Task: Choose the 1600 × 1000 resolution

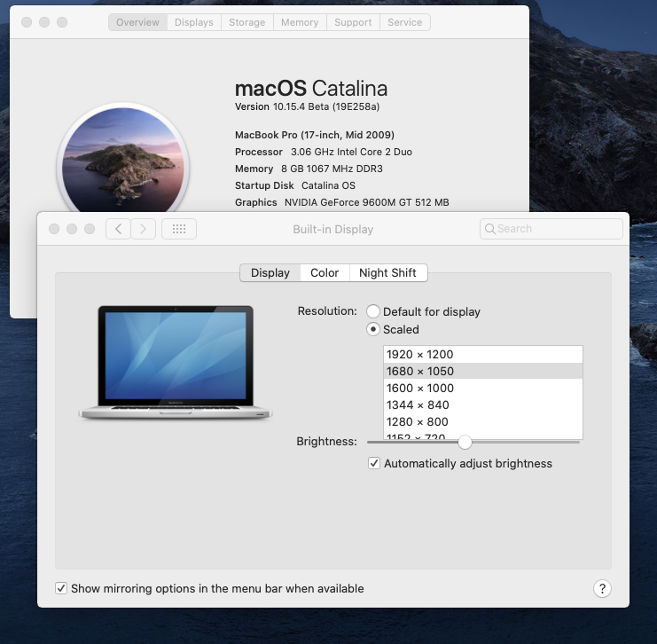Action: [x=482, y=388]
